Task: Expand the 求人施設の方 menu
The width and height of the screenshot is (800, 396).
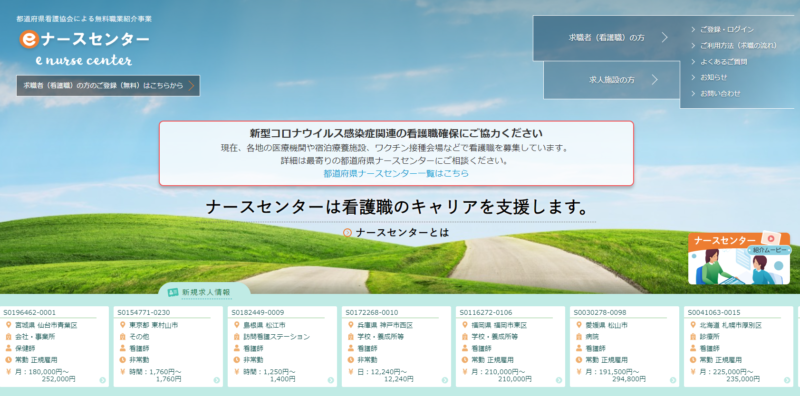Action: [611, 80]
